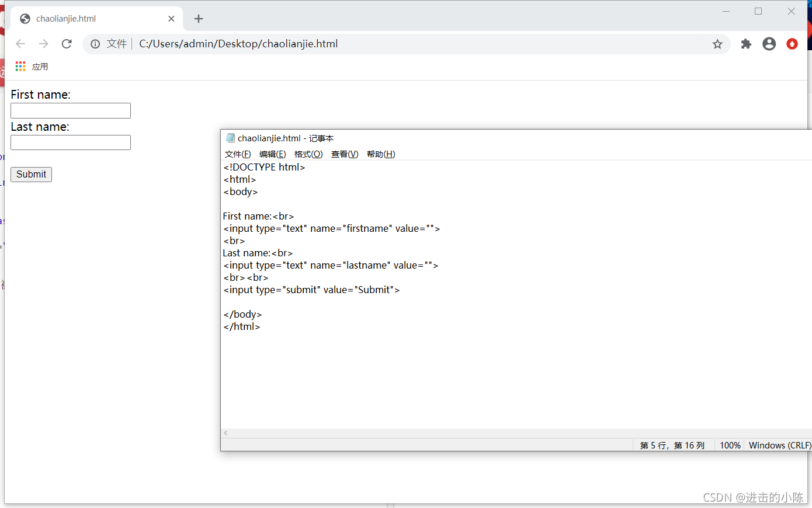Bookmark this page with the star icon
The image size is (812, 508).
coord(717,44)
